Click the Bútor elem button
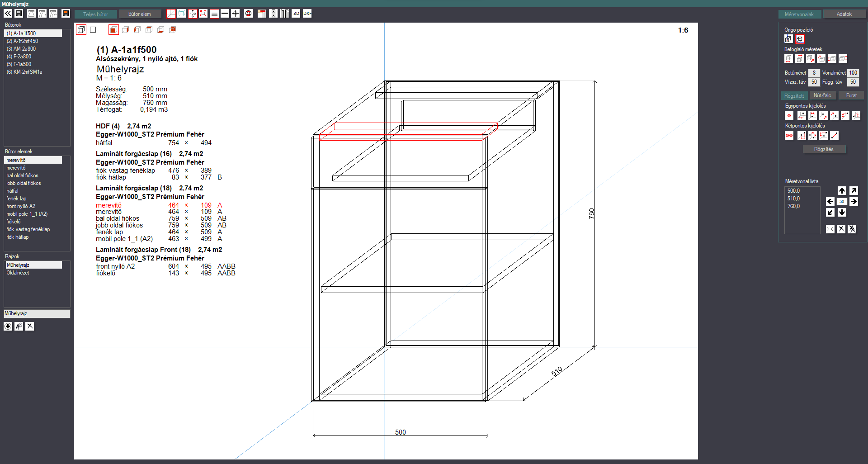The image size is (868, 464). [140, 14]
